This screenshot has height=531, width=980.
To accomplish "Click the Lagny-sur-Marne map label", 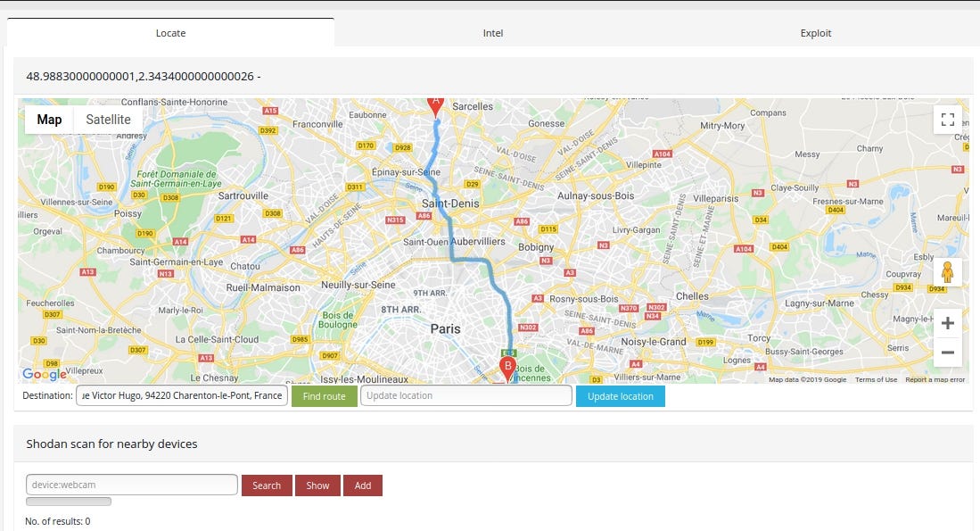I will 819,303.
